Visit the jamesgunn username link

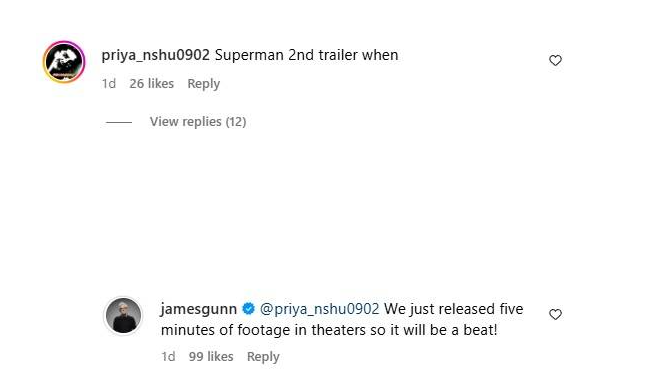(x=198, y=309)
